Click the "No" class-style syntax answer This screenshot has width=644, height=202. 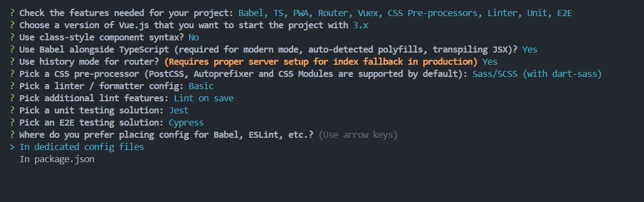[194, 38]
